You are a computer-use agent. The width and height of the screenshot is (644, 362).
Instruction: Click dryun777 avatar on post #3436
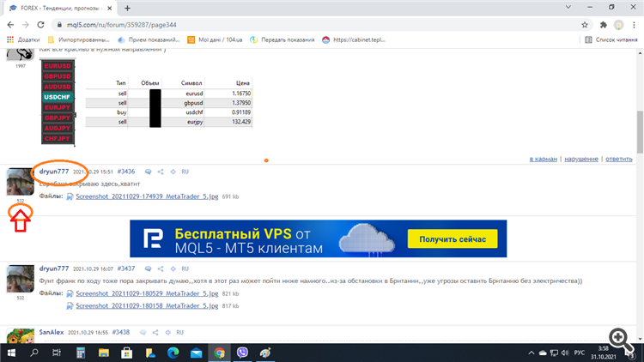20,181
